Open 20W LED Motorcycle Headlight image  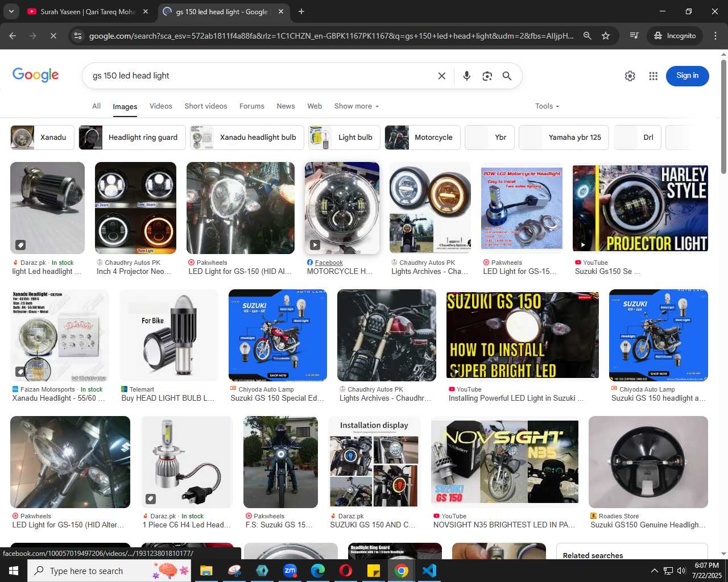(522, 208)
